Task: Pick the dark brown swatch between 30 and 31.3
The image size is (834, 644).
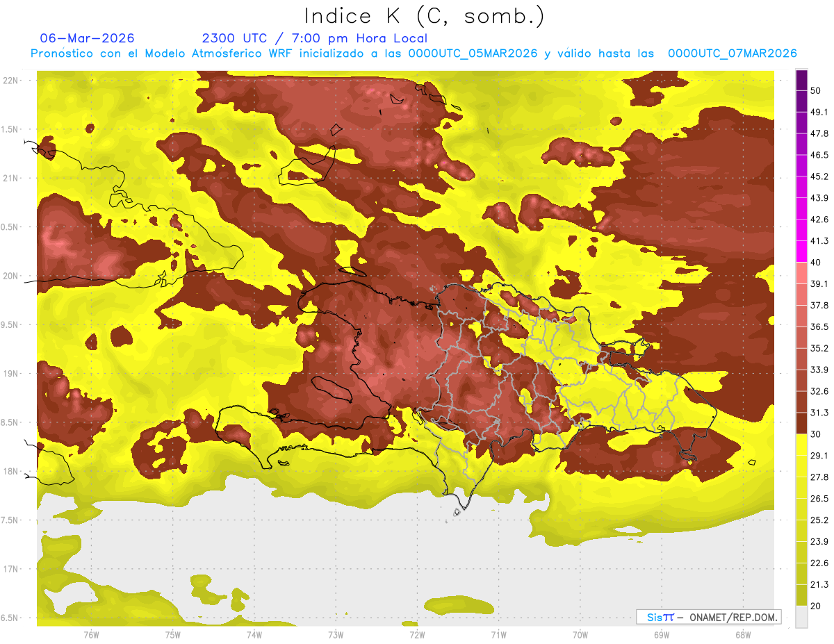Action: (801, 424)
